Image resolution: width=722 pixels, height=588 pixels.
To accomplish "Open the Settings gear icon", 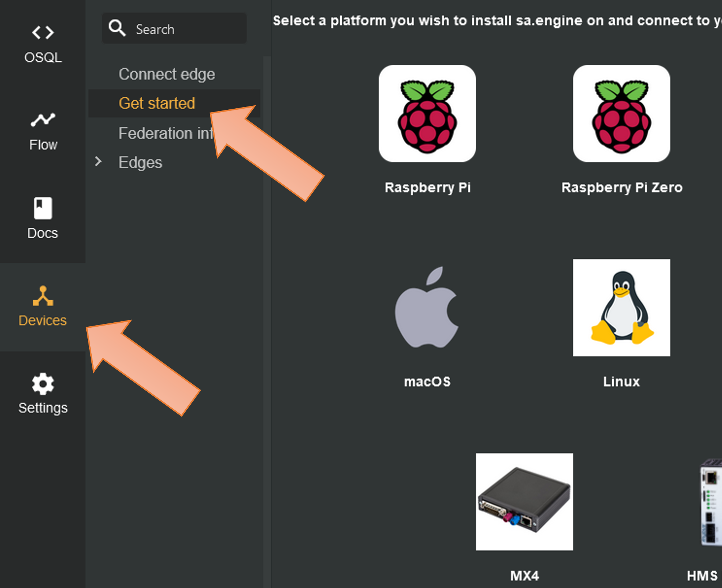I will click(43, 384).
